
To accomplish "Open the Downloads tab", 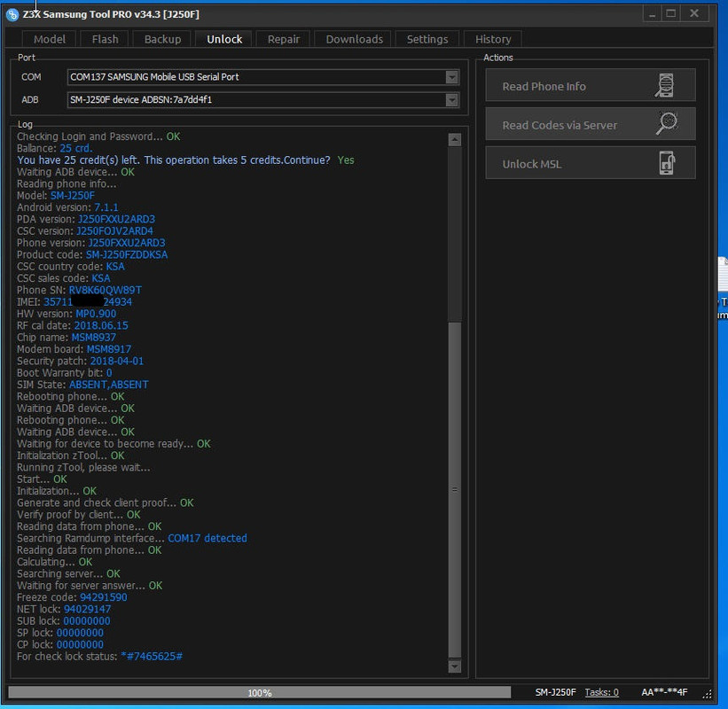I will [355, 40].
